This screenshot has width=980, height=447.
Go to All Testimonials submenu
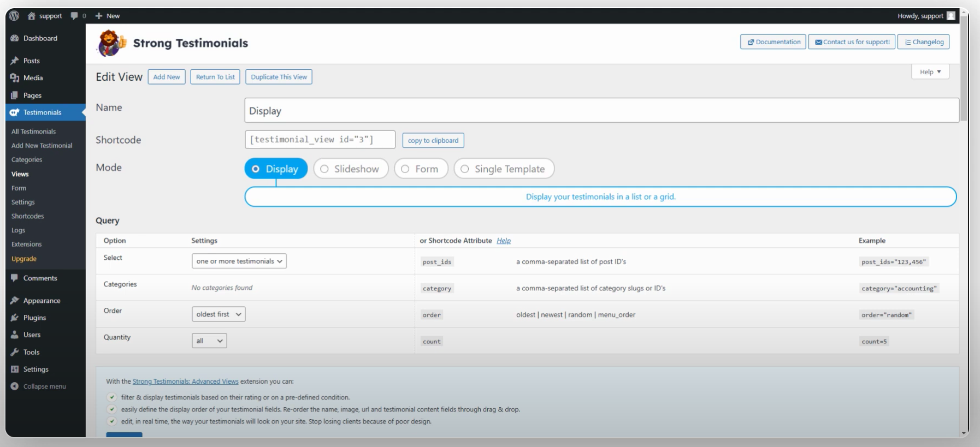(x=33, y=132)
